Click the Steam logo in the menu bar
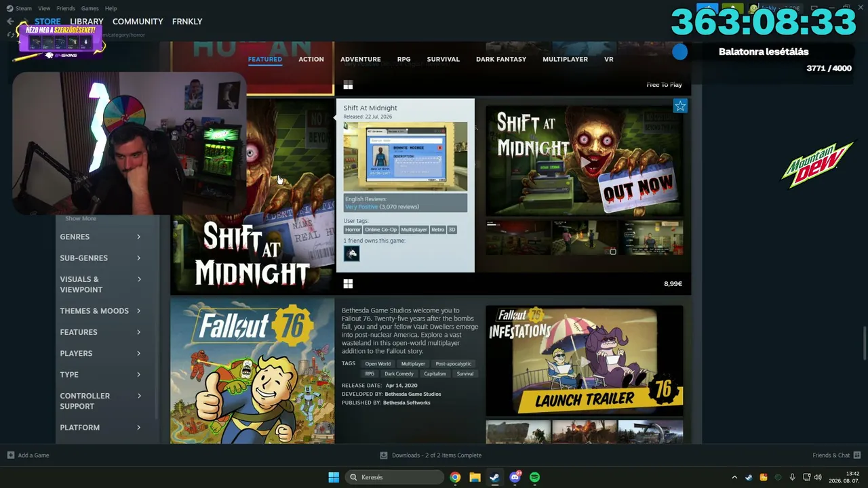 click(9, 8)
